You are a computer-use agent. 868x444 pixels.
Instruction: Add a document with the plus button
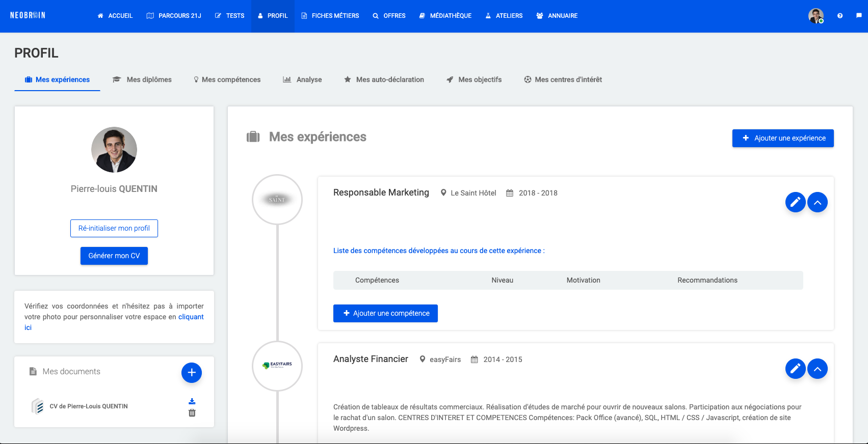pyautogui.click(x=192, y=373)
